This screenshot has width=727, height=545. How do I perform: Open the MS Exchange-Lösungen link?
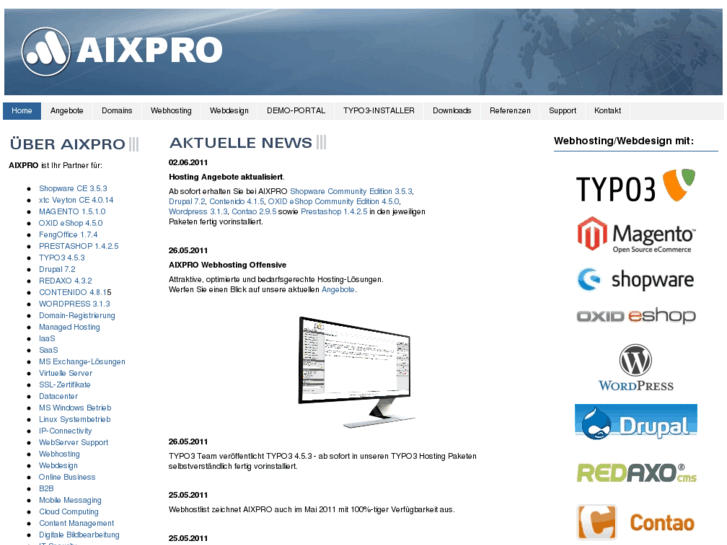[x=82, y=362]
